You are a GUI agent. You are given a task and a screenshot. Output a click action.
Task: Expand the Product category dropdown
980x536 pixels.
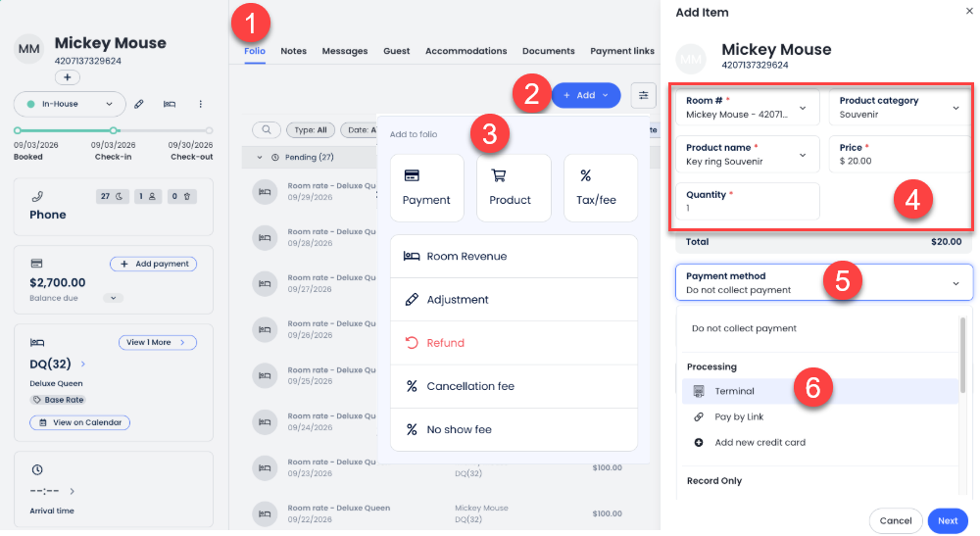(901, 108)
